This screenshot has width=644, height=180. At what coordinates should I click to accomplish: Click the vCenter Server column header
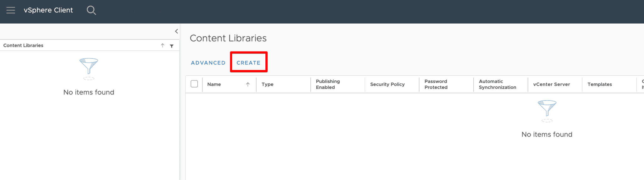[552, 85]
